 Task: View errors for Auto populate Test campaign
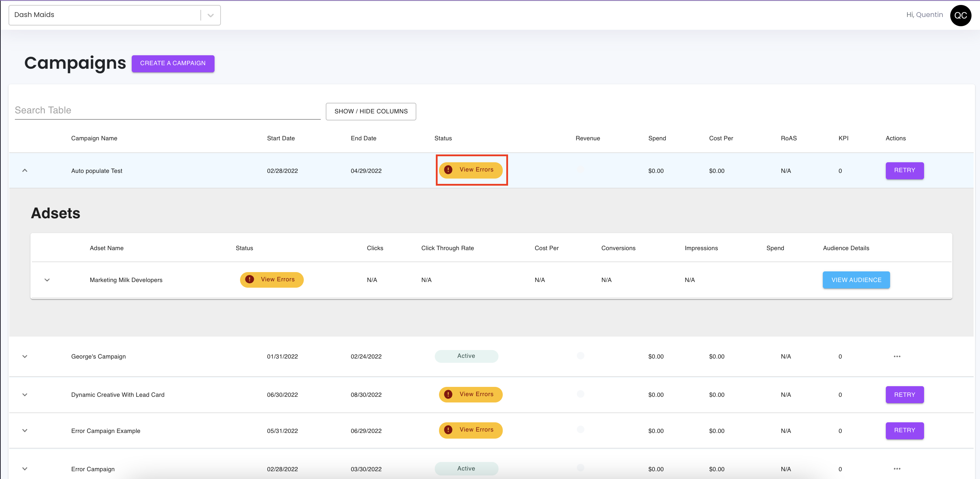coord(471,170)
